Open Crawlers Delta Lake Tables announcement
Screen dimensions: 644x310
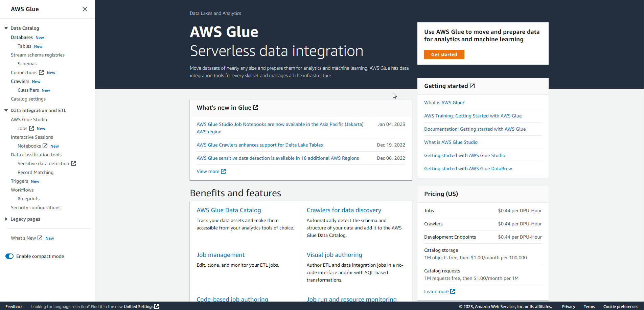pyautogui.click(x=260, y=145)
